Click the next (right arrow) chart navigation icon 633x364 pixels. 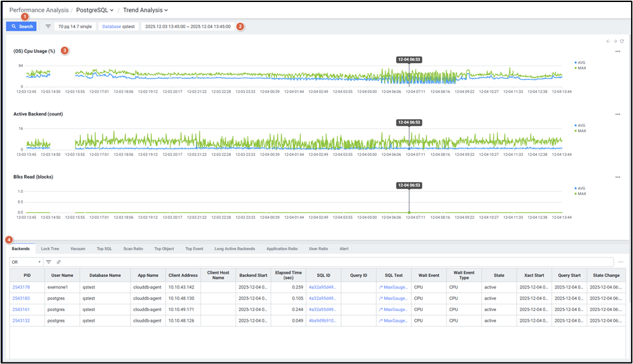pyautogui.click(x=615, y=41)
